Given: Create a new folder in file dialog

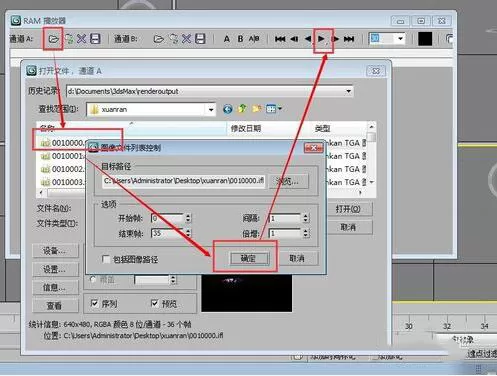Looking at the screenshot, I should pyautogui.click(x=257, y=109).
